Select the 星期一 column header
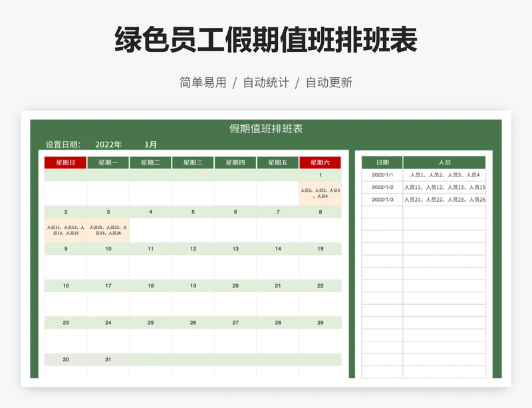 pos(108,162)
